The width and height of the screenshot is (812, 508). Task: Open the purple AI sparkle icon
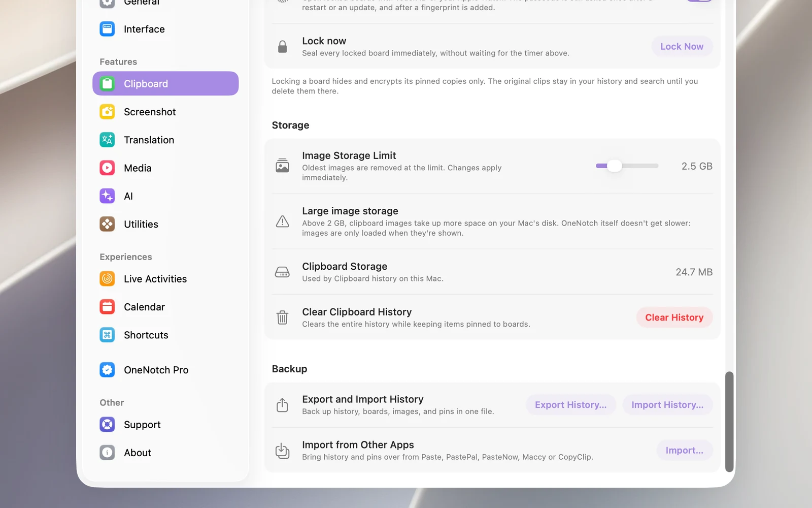coord(107,196)
